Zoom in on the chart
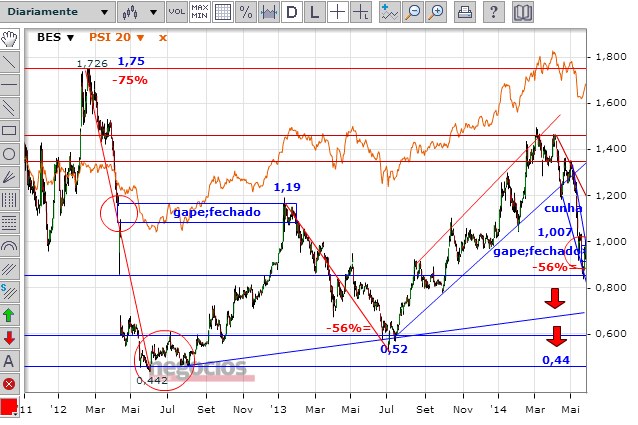Screen dimensions: 638x425 pos(436,12)
